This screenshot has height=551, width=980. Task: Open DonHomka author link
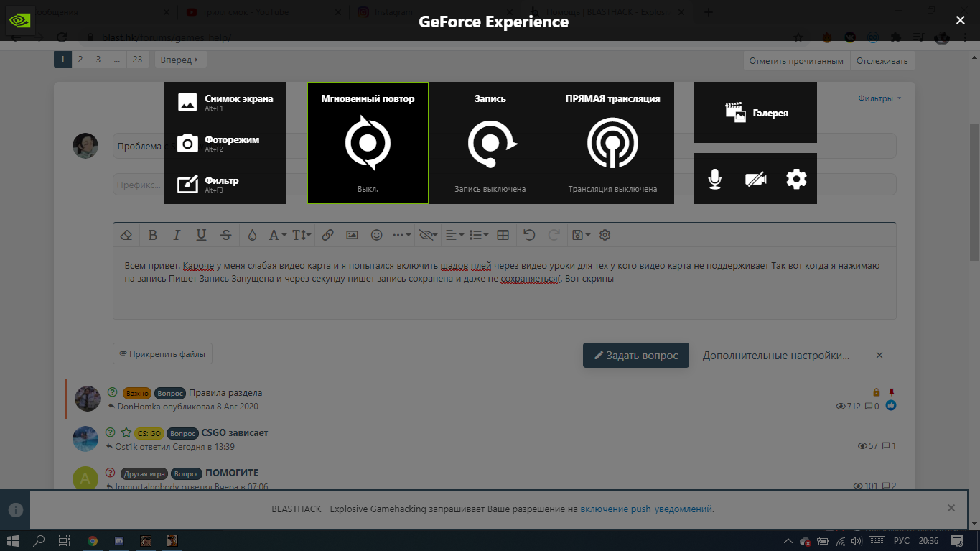pos(139,407)
